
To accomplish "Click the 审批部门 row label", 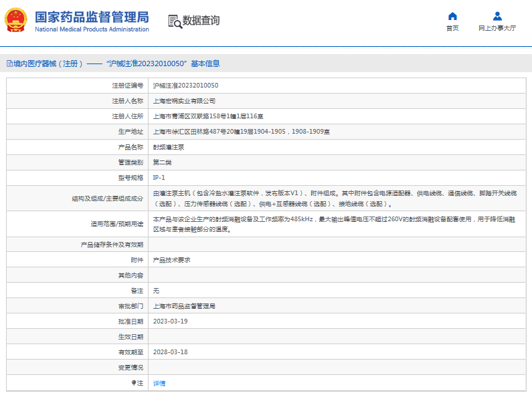I will pyautogui.click(x=130, y=306).
